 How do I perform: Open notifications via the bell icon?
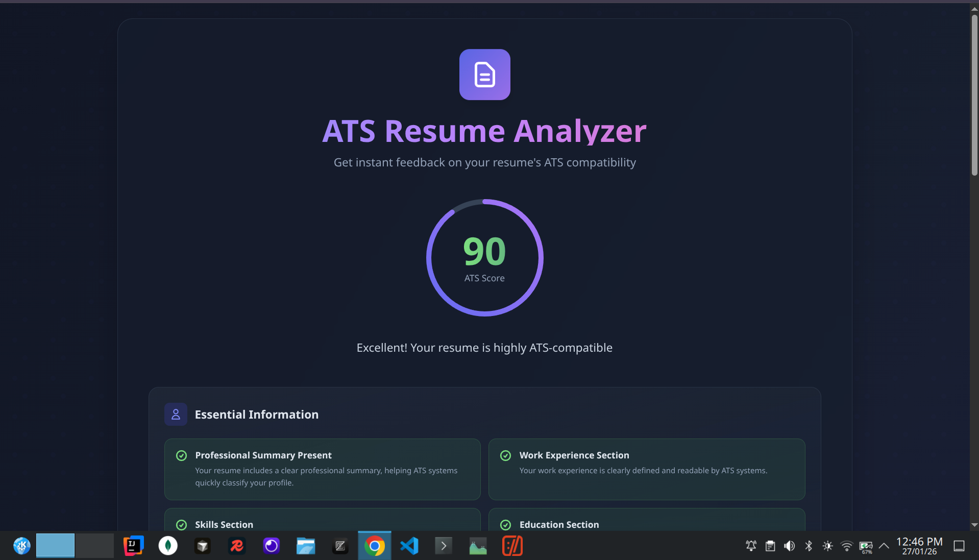[751, 545]
